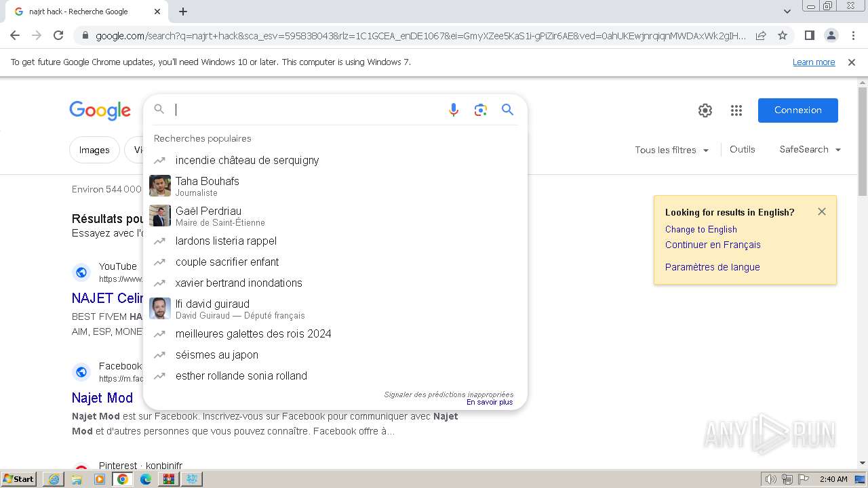Click the Connexion sign-in button
Screen dimensions: 868x488
coord(798,110)
